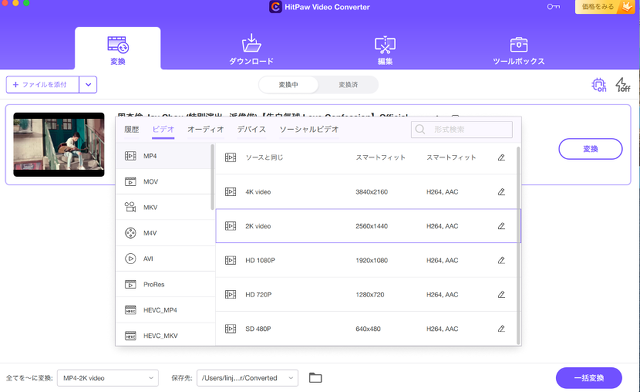Choose MOV format in list
This screenshot has height=392, width=640.
165,182
